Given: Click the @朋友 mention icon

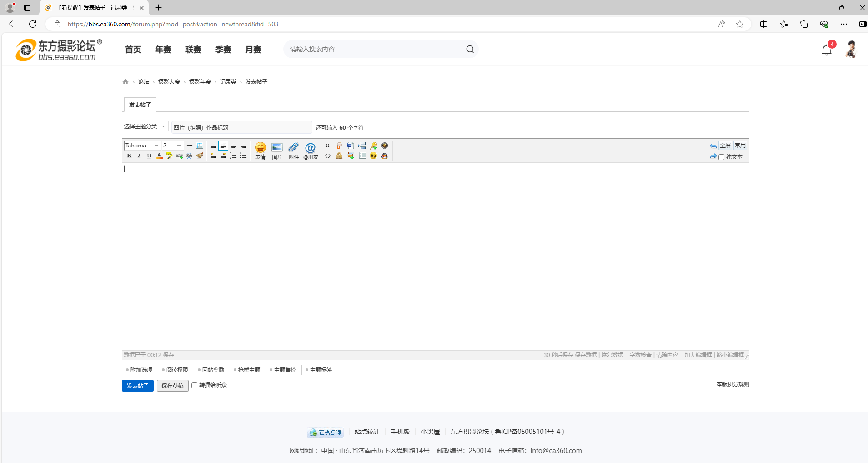Looking at the screenshot, I should coord(311,150).
